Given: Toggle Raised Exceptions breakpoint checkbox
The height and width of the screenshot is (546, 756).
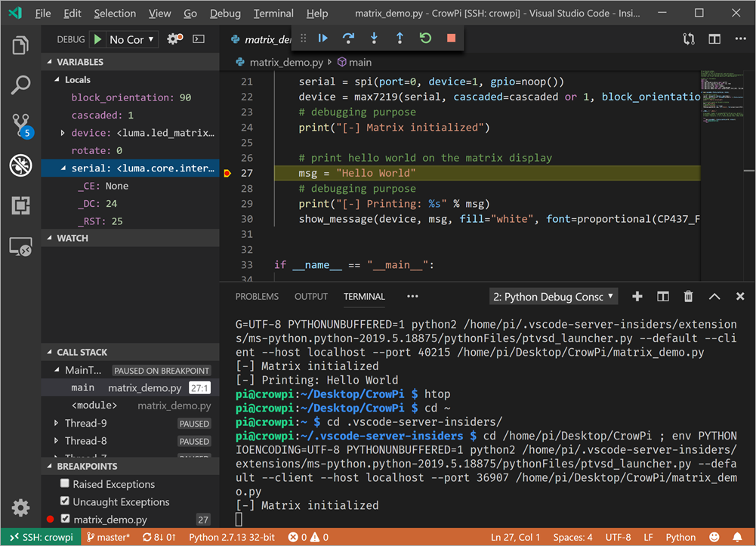Looking at the screenshot, I should [65, 483].
